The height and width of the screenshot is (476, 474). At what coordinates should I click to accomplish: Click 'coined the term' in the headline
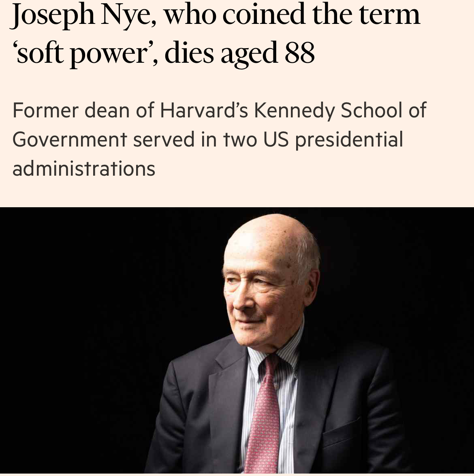[x=321, y=15]
